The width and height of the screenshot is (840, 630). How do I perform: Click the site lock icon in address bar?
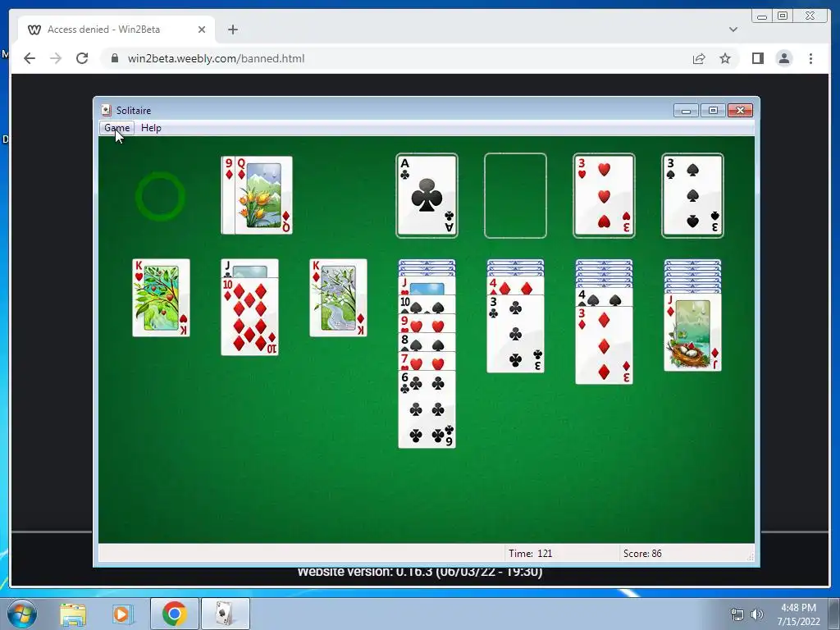[x=114, y=58]
